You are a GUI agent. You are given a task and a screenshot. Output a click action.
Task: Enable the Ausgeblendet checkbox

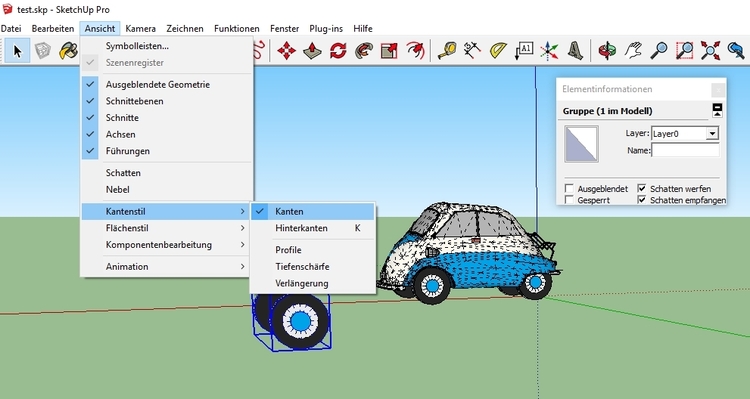coord(569,188)
